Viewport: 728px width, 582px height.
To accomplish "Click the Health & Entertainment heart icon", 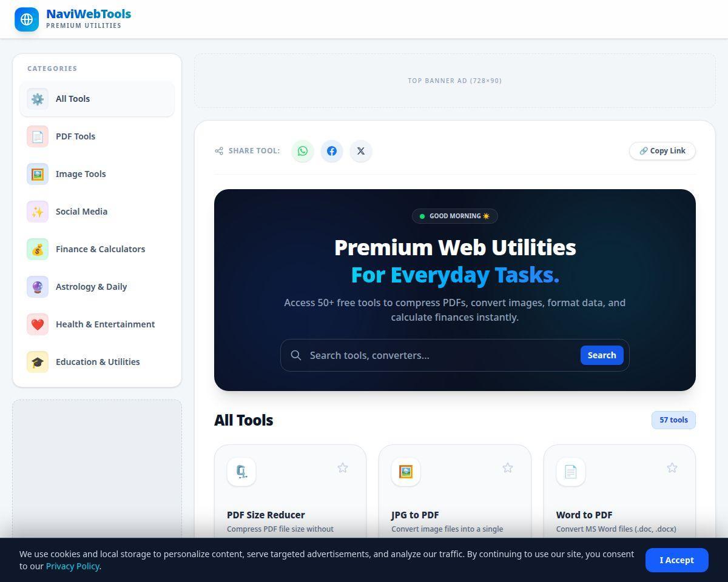I will (x=38, y=324).
